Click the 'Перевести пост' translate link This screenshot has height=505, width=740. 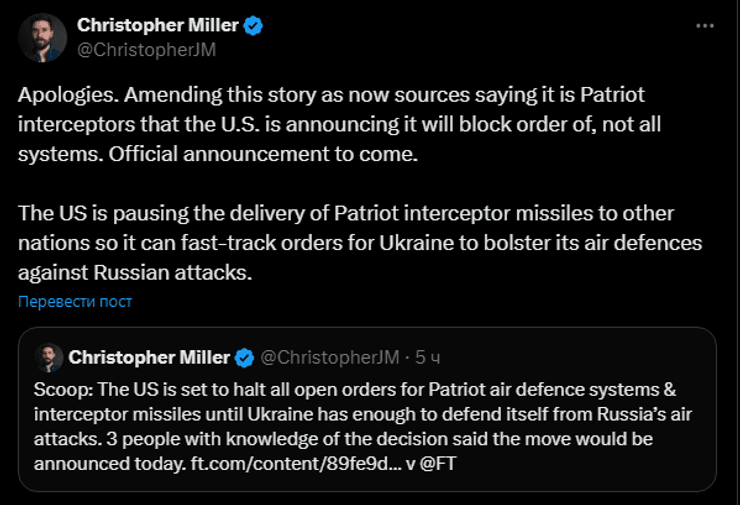(75, 301)
